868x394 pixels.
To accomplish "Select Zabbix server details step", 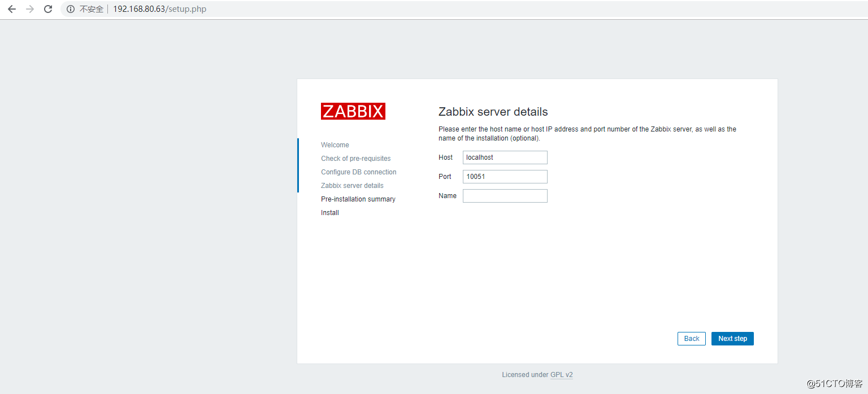I will point(352,186).
